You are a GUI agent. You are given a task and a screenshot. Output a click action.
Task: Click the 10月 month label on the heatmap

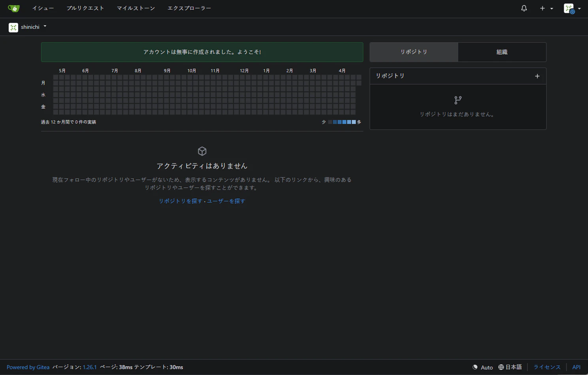click(x=192, y=71)
